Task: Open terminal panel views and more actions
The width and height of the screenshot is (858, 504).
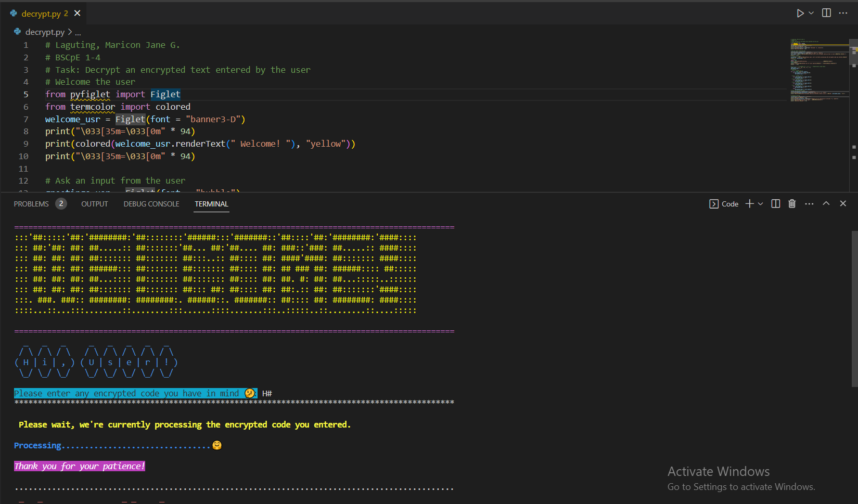Action: click(x=809, y=204)
